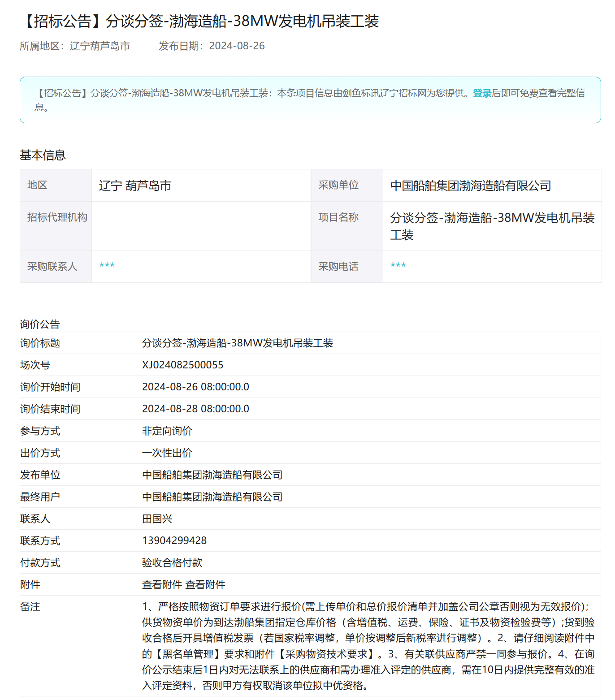This screenshot has height=700, width=615.
Task: Open the first 查看附件 attachment link
Action: (162, 584)
